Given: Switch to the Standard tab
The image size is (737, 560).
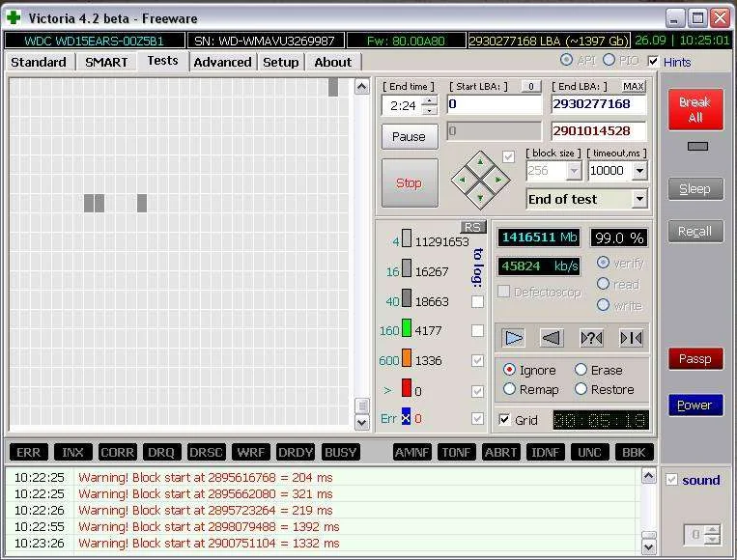Looking at the screenshot, I should click(x=39, y=62).
